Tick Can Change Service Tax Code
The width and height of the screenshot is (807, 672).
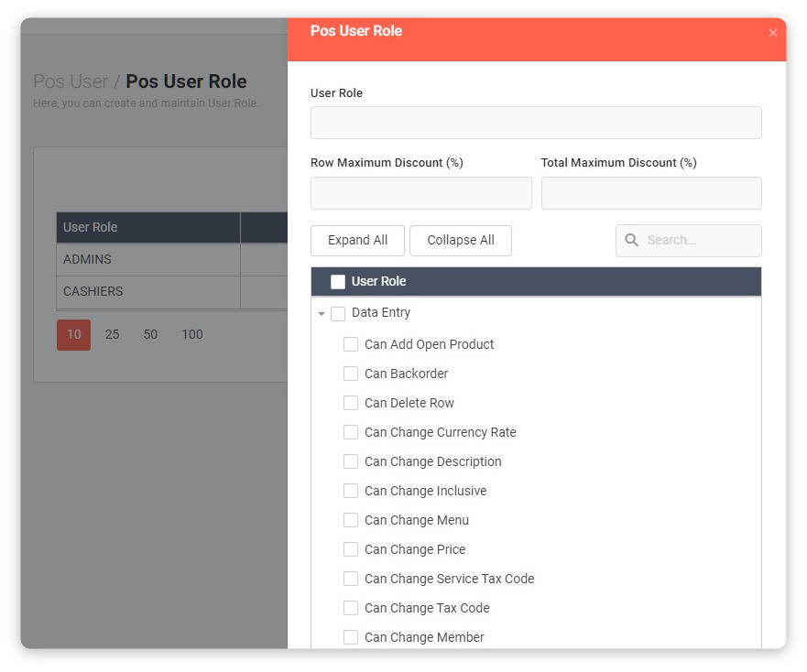[x=351, y=579]
